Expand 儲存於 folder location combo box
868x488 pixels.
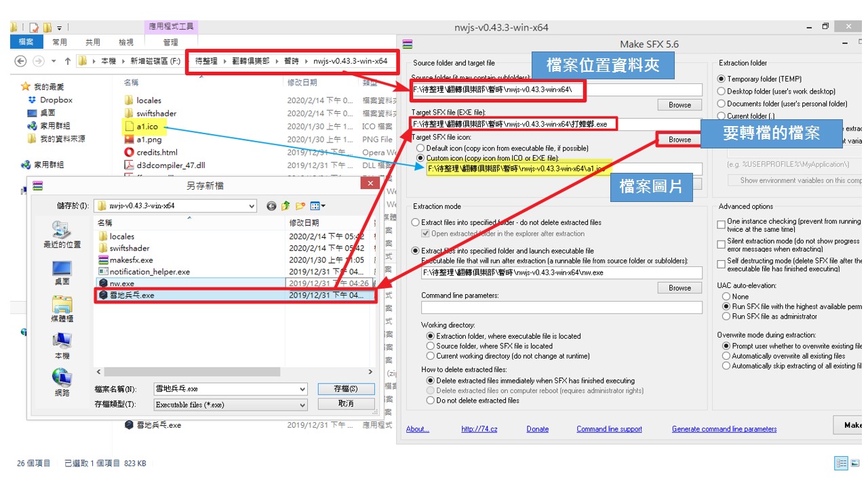tap(252, 206)
